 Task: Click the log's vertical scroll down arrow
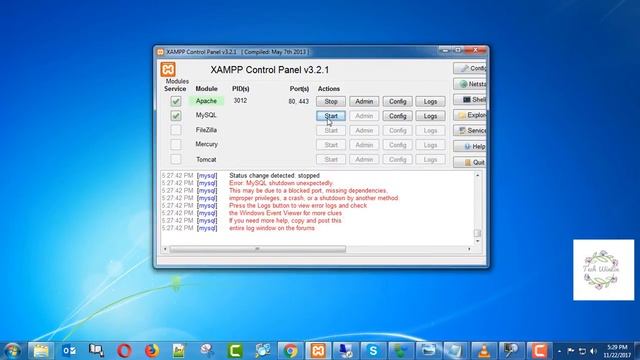(x=478, y=241)
